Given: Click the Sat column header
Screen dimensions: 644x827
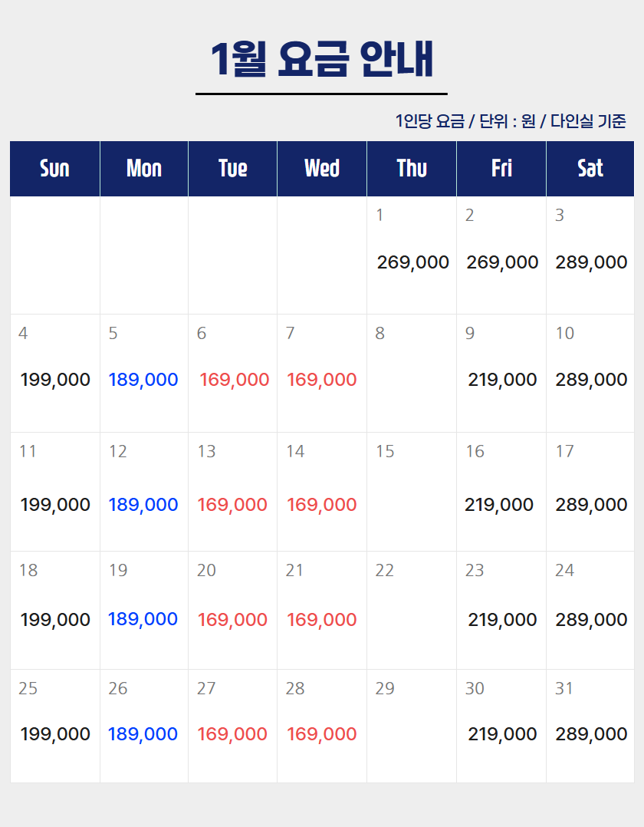Looking at the screenshot, I should 590,169.
